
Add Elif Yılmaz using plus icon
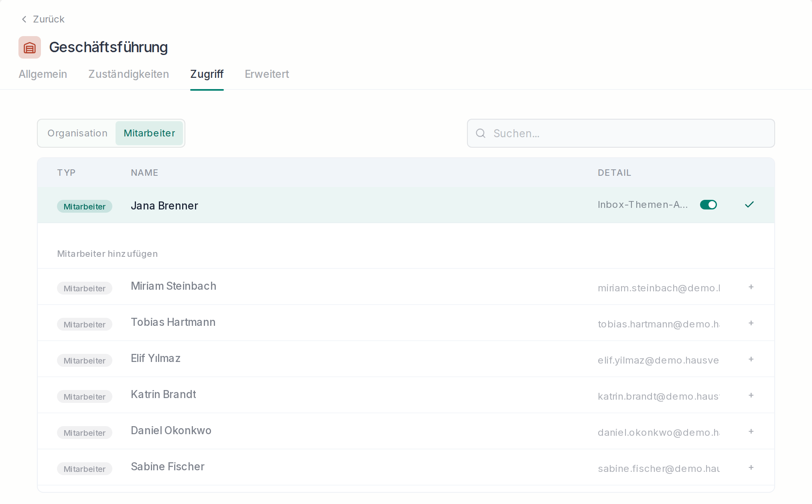[751, 359]
